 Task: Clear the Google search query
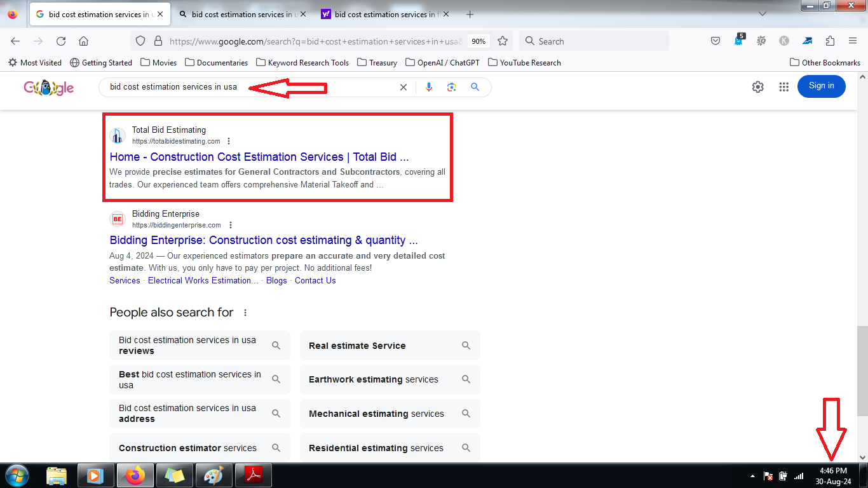pyautogui.click(x=403, y=87)
